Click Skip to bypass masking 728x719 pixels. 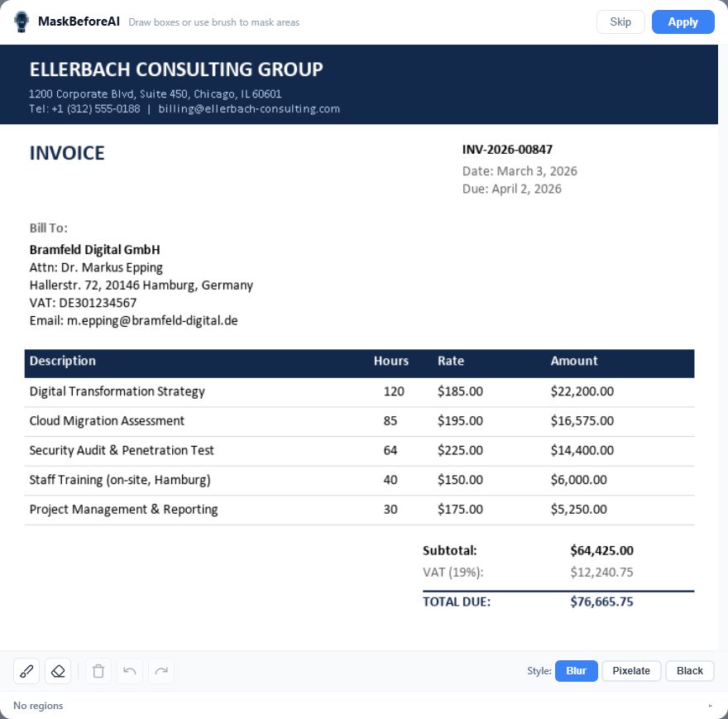click(620, 22)
